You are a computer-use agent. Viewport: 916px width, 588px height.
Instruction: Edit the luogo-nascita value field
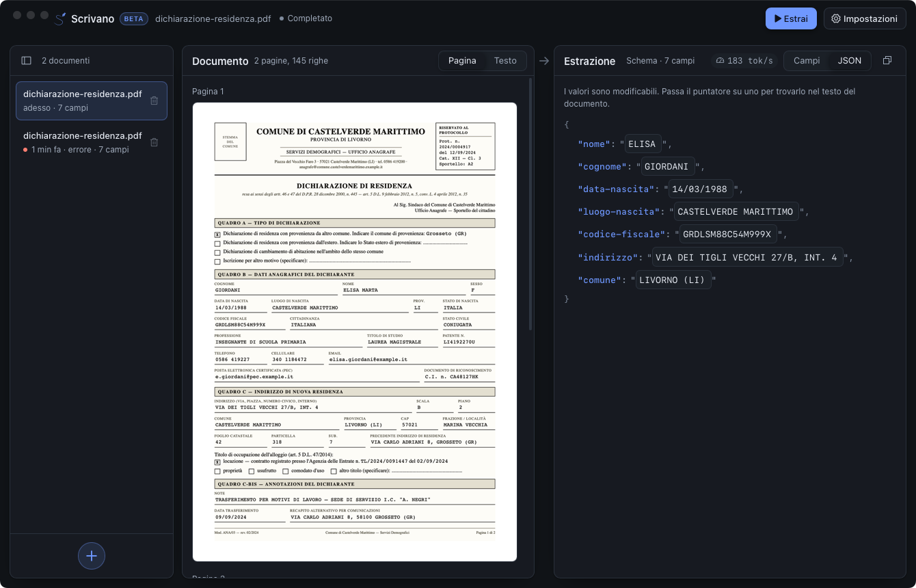pos(735,212)
